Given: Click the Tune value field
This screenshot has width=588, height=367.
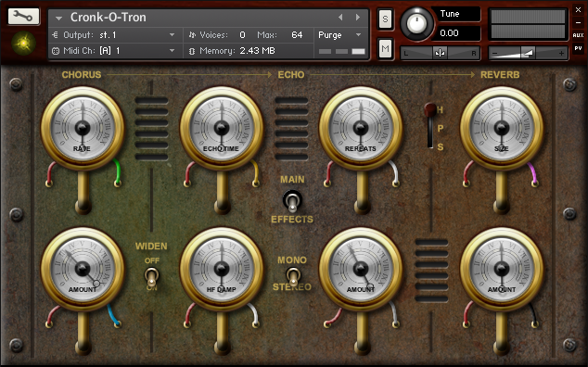Looking at the screenshot, I should pyautogui.click(x=455, y=33).
